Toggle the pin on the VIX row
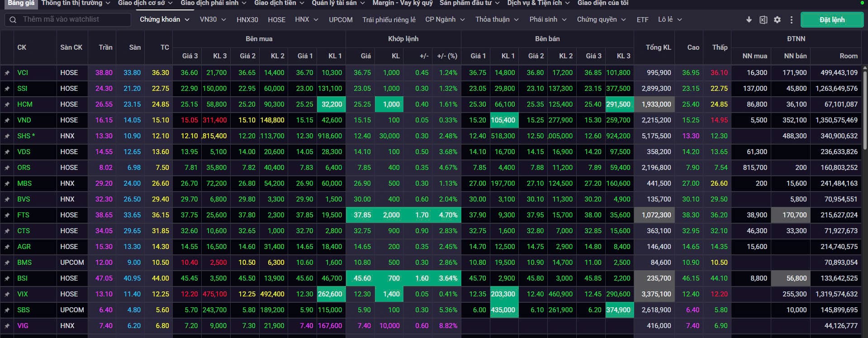868x338 pixels. tap(7, 294)
